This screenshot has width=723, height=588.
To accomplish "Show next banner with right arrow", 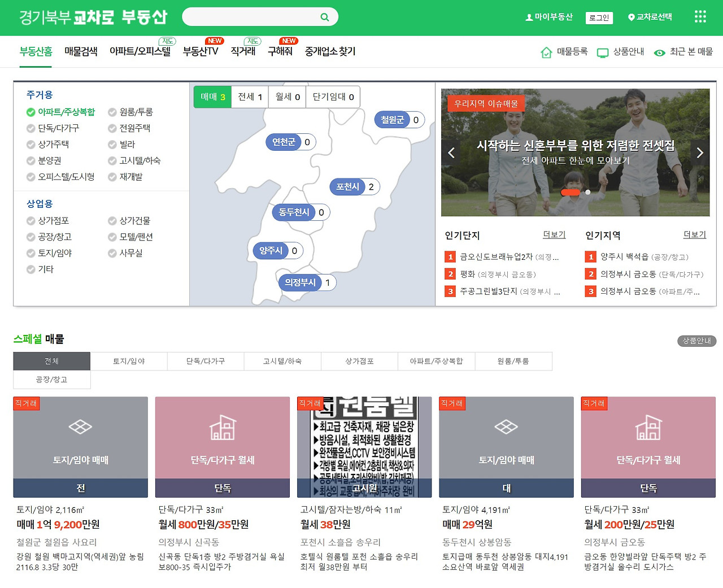I will click(x=700, y=153).
